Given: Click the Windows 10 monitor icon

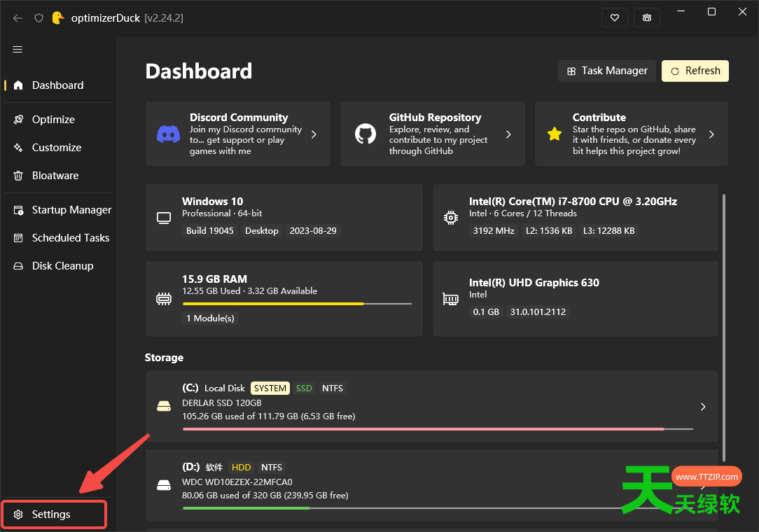Looking at the screenshot, I should point(164,218).
